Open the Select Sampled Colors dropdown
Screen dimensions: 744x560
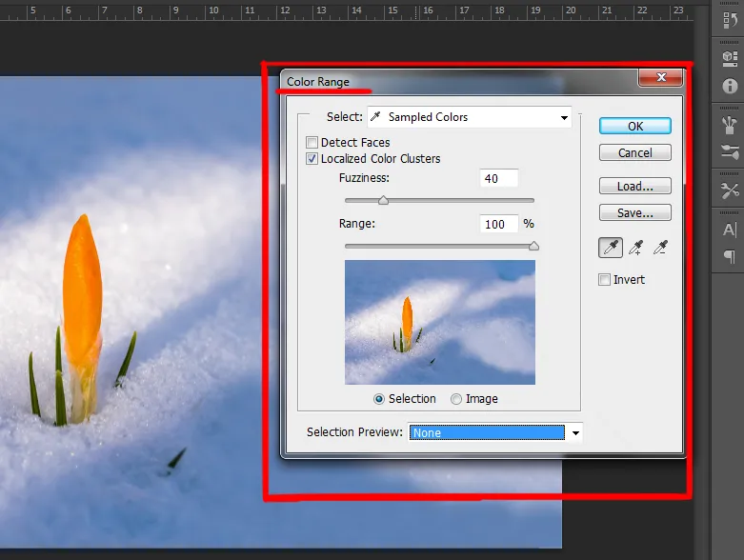(x=470, y=117)
